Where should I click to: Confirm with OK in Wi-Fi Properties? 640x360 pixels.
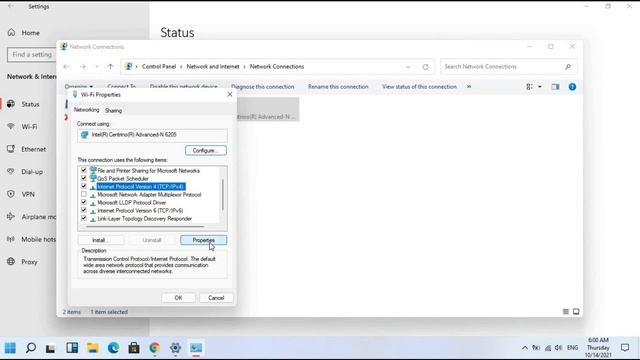178,298
